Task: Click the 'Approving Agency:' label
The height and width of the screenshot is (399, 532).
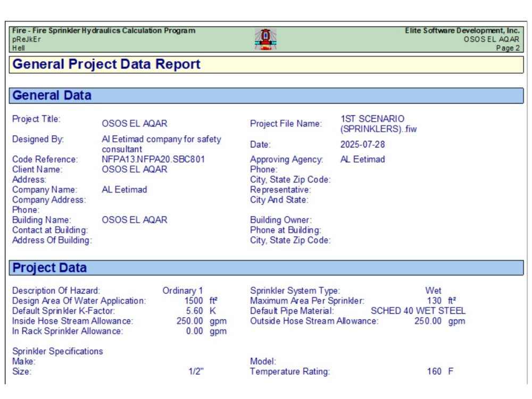Action: pyautogui.click(x=287, y=160)
